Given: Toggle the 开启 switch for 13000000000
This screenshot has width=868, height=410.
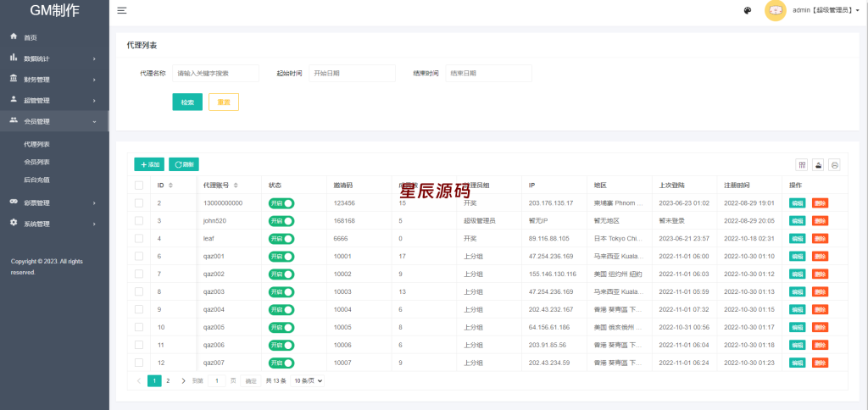Looking at the screenshot, I should click(281, 203).
